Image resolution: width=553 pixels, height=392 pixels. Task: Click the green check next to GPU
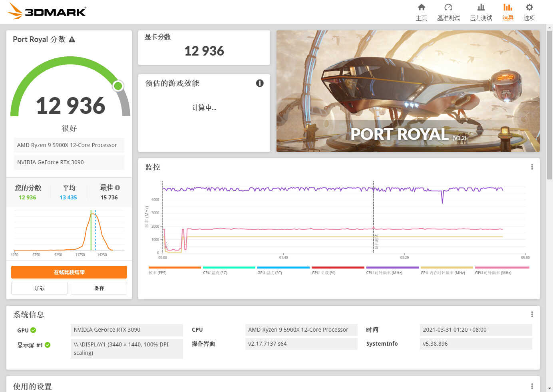(33, 330)
